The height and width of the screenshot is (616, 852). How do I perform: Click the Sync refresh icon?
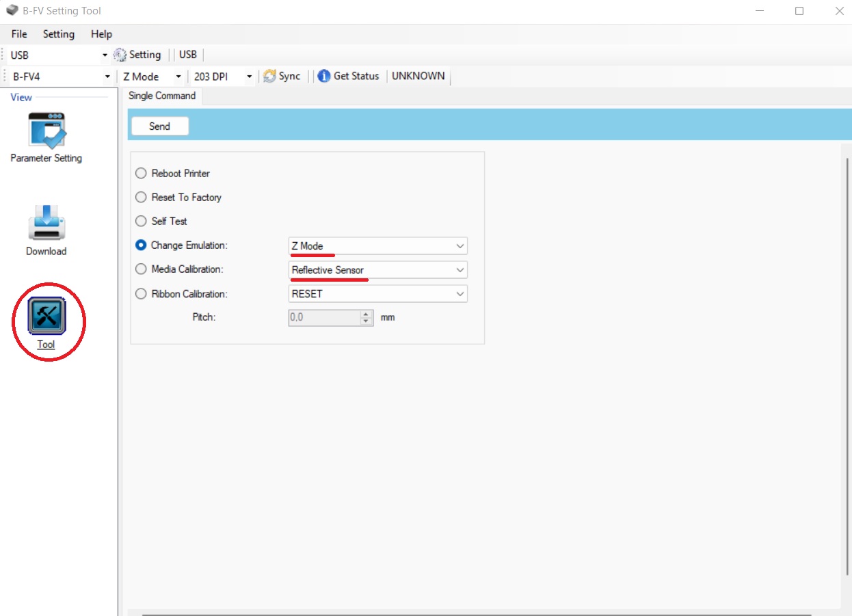(x=269, y=76)
